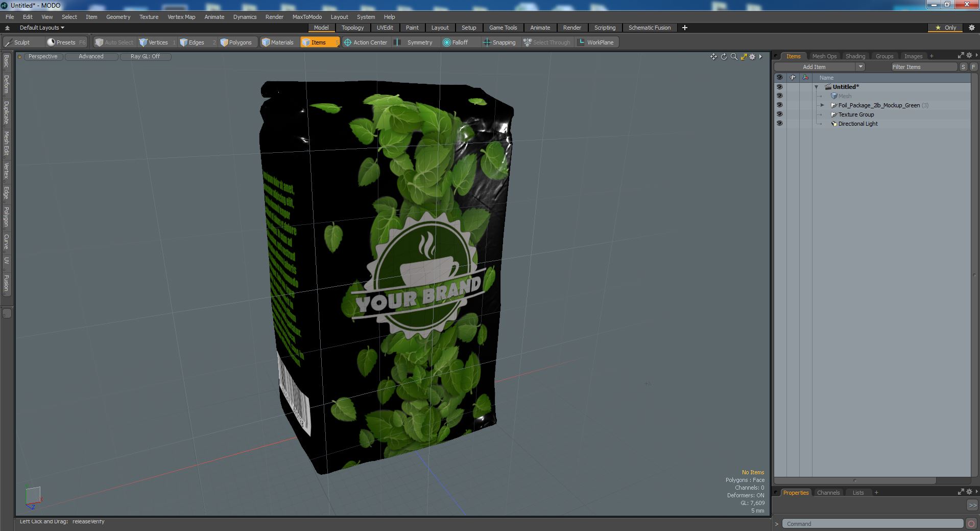Click the viewport axis orientation cube
Image resolution: width=980 pixels, height=531 pixels.
click(x=33, y=497)
